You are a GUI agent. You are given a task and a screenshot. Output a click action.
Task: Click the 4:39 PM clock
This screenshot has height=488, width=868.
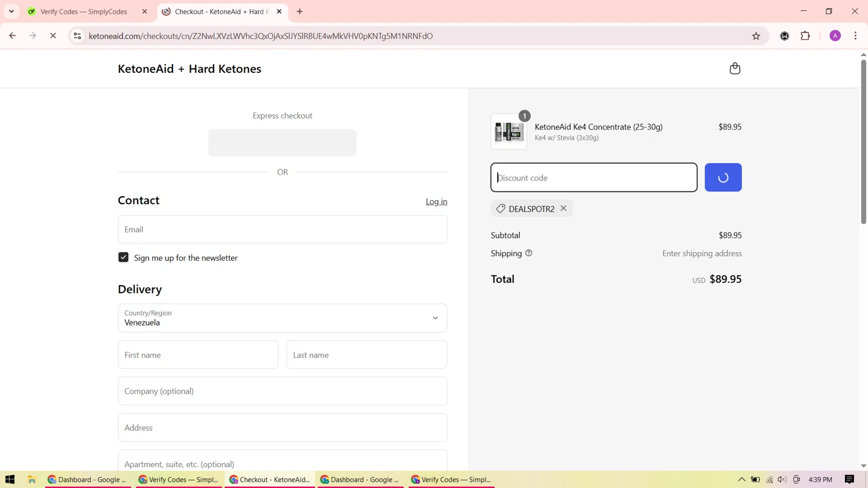[820, 479]
